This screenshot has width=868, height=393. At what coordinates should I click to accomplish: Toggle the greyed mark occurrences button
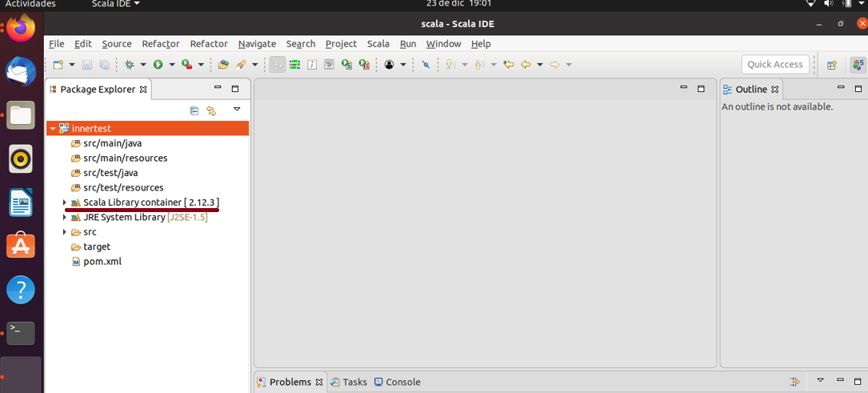pyautogui.click(x=278, y=65)
